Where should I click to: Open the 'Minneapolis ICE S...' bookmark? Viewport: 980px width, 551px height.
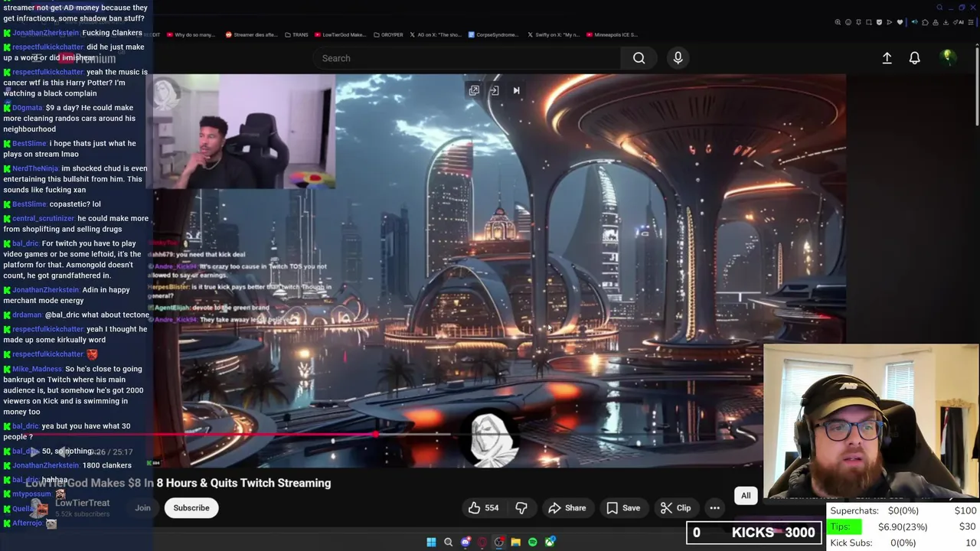coord(612,34)
